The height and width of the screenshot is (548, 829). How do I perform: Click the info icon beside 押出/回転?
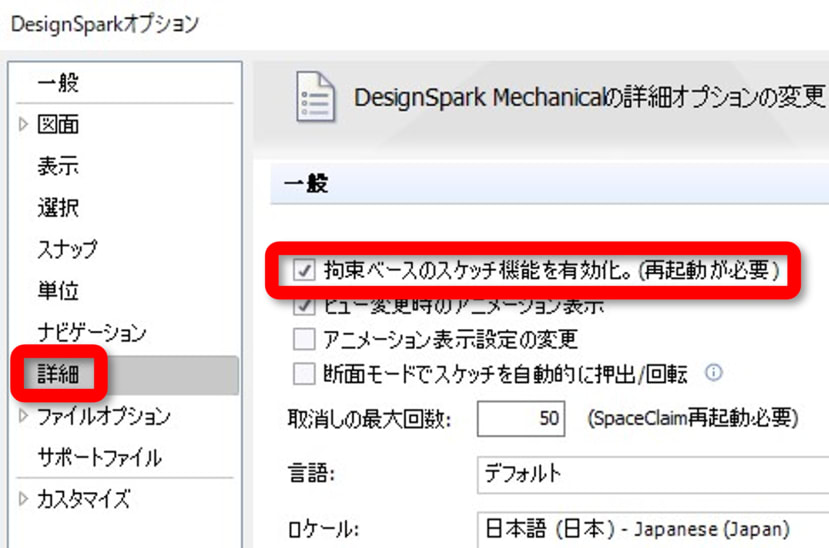coord(713,373)
